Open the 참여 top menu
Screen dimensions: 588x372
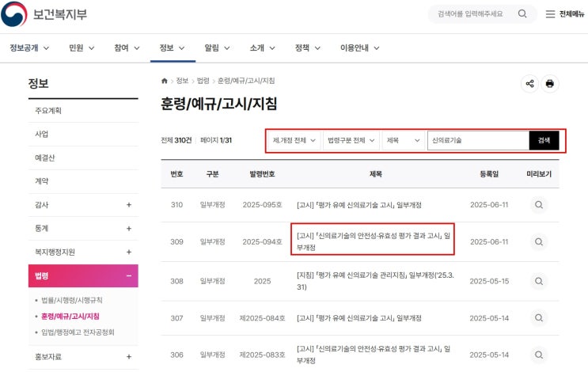(127, 48)
